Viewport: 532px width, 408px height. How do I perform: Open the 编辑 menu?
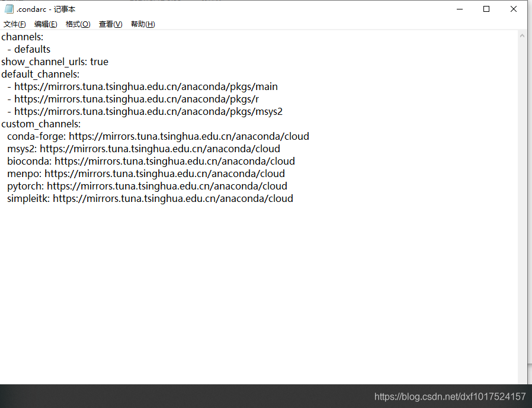coord(46,24)
